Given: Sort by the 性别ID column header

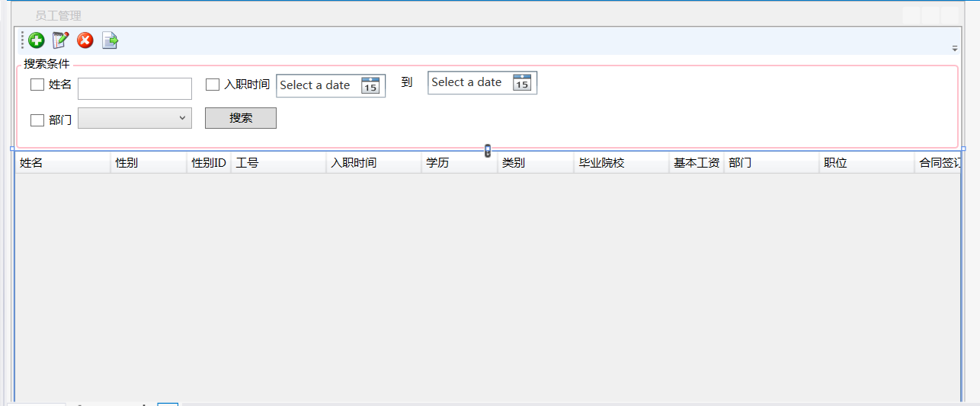Looking at the screenshot, I should pos(209,163).
